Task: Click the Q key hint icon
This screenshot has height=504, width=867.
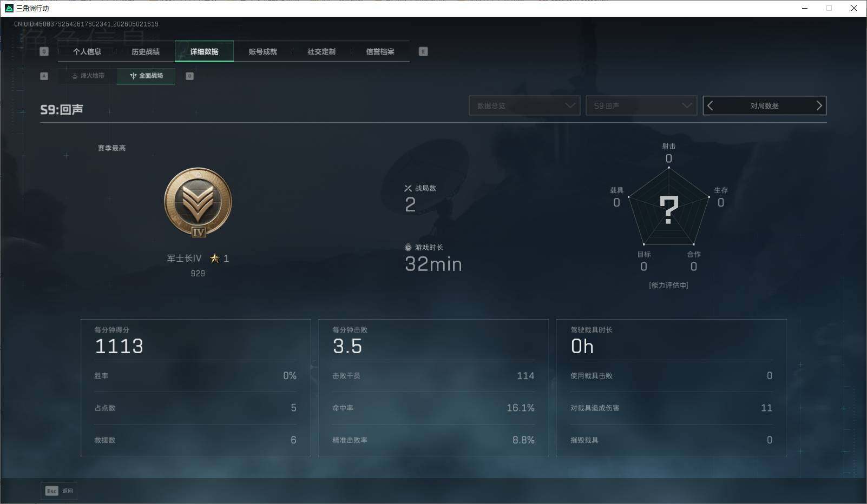Action: [44, 51]
